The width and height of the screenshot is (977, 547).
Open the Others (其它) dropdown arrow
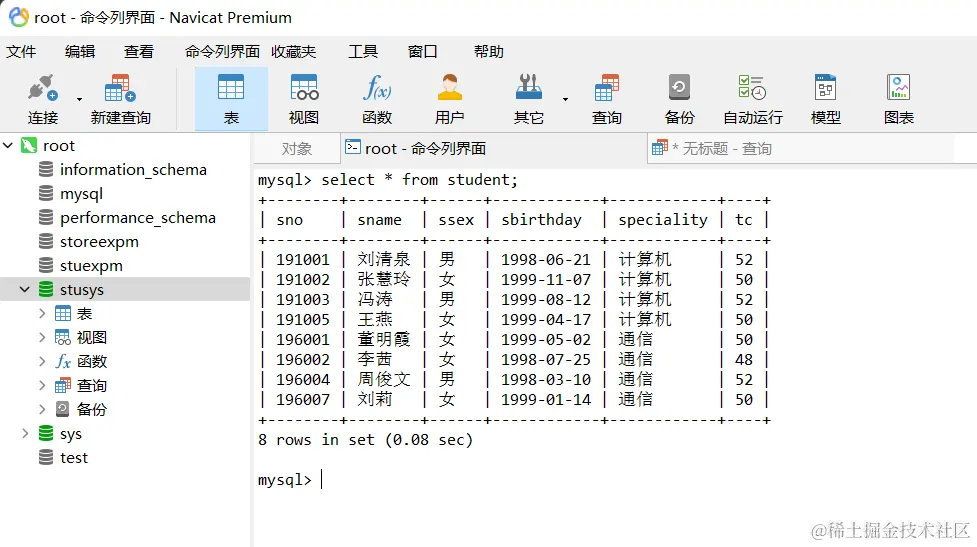tap(565, 99)
